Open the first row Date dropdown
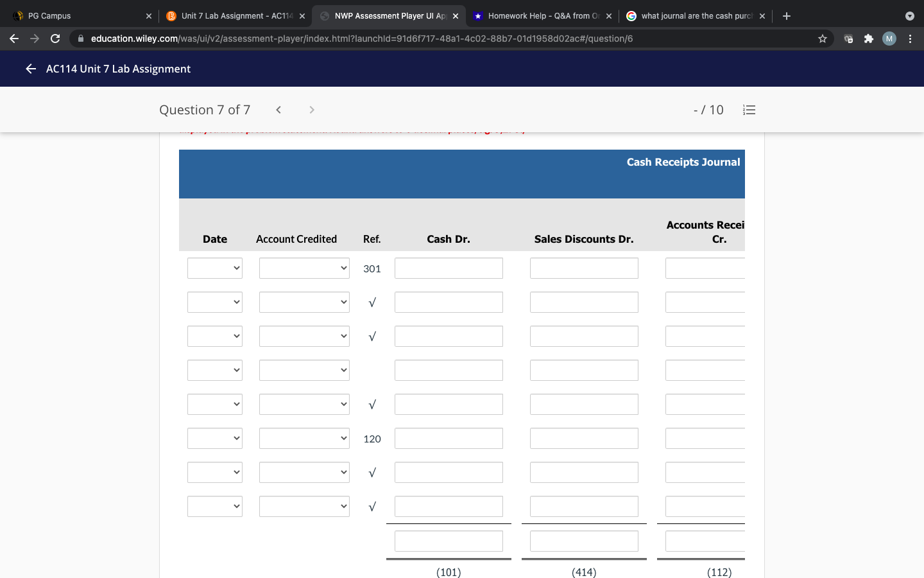 point(215,268)
